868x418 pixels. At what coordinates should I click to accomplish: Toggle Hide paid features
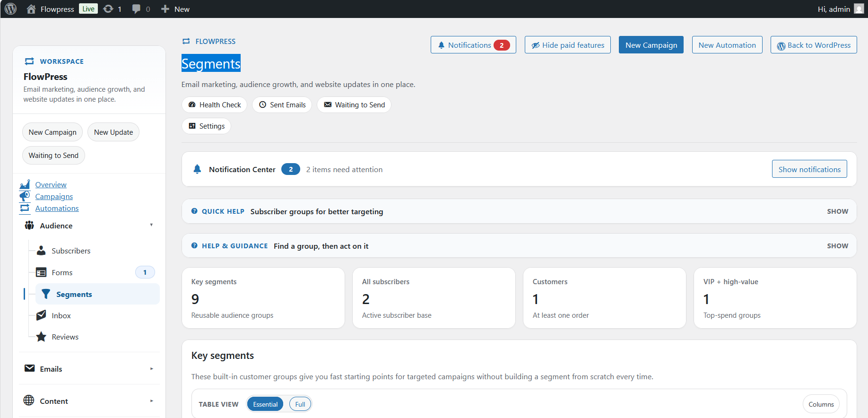568,45
